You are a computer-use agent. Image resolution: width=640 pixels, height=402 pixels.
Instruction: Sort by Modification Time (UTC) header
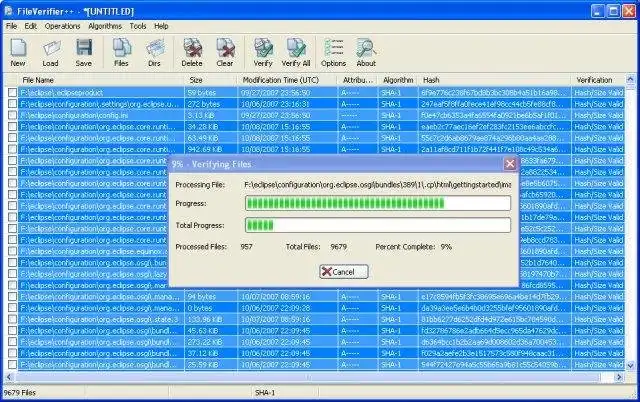288,80
